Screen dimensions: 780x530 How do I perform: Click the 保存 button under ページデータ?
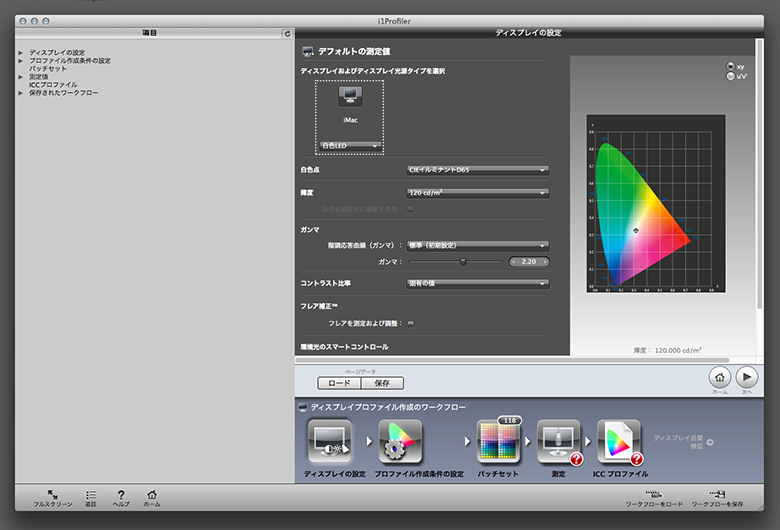[x=382, y=383]
